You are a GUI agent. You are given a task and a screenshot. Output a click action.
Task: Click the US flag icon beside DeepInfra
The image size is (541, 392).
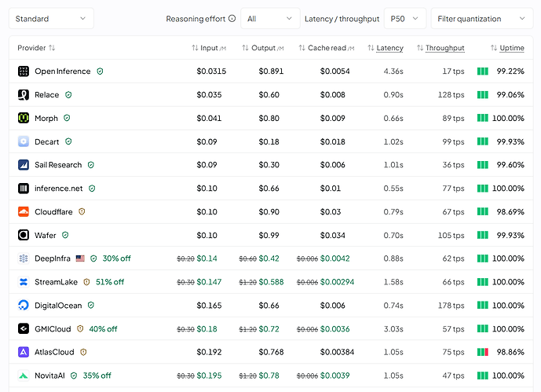coord(80,258)
